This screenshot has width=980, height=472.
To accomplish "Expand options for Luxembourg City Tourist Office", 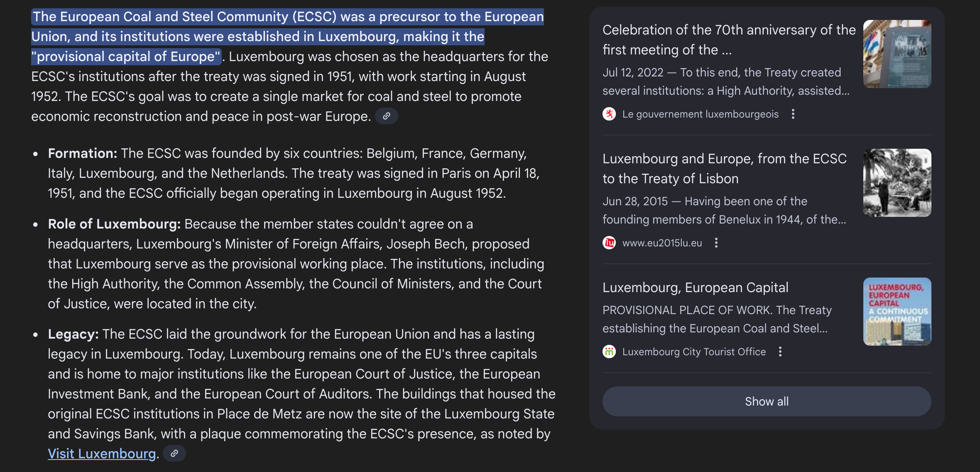I will 780,352.
